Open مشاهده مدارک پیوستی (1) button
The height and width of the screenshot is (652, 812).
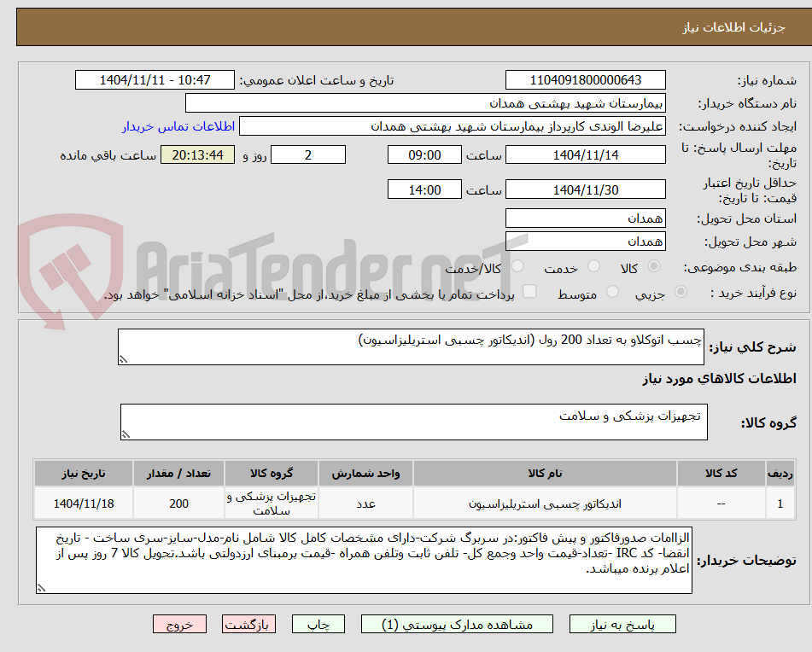tap(457, 624)
